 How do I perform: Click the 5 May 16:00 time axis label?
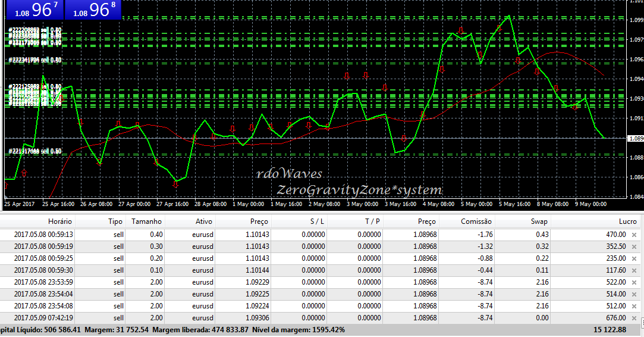coord(514,204)
